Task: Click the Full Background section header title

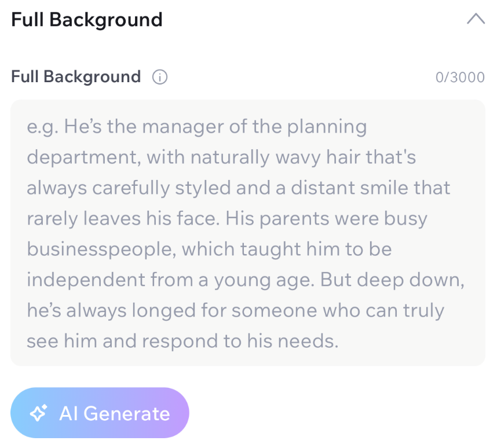Action: point(87,20)
